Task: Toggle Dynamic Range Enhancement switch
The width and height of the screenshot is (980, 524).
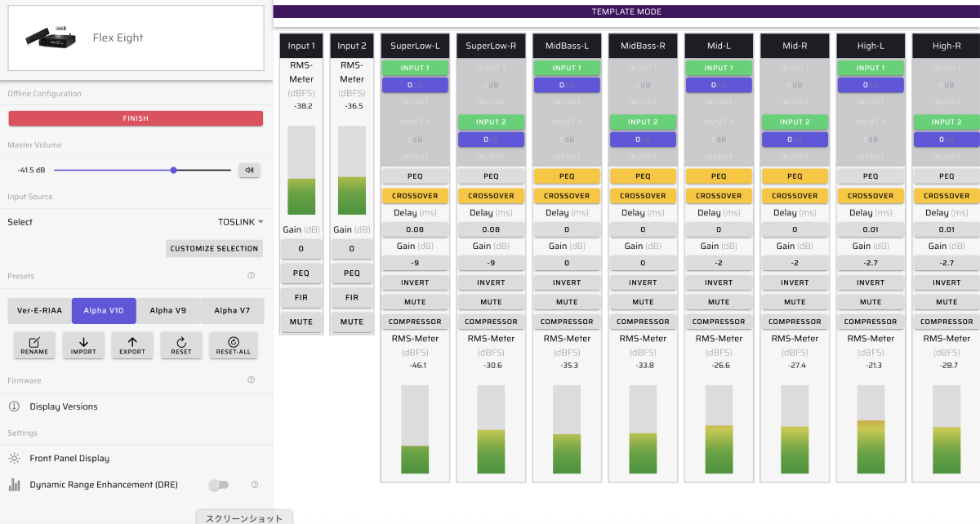Action: pyautogui.click(x=218, y=485)
